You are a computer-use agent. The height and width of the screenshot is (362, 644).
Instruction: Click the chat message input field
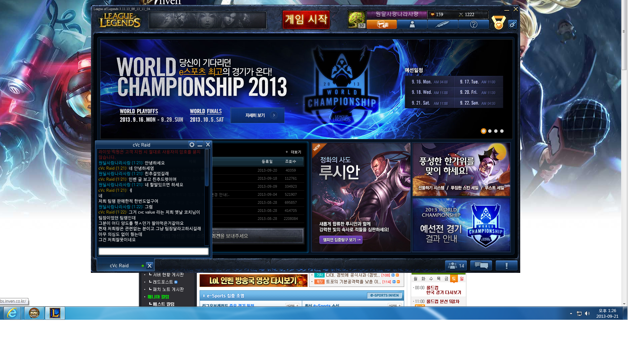153,251
